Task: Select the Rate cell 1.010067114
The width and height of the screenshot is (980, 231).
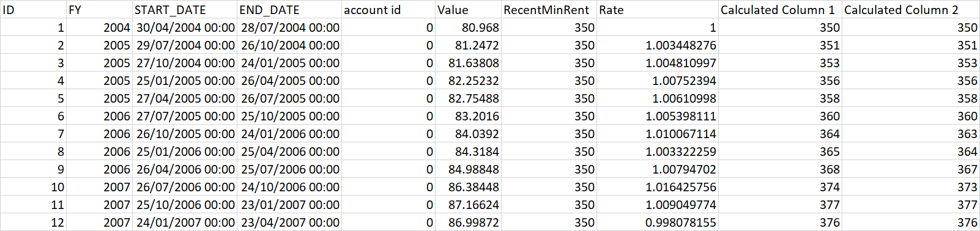Action: [x=657, y=134]
